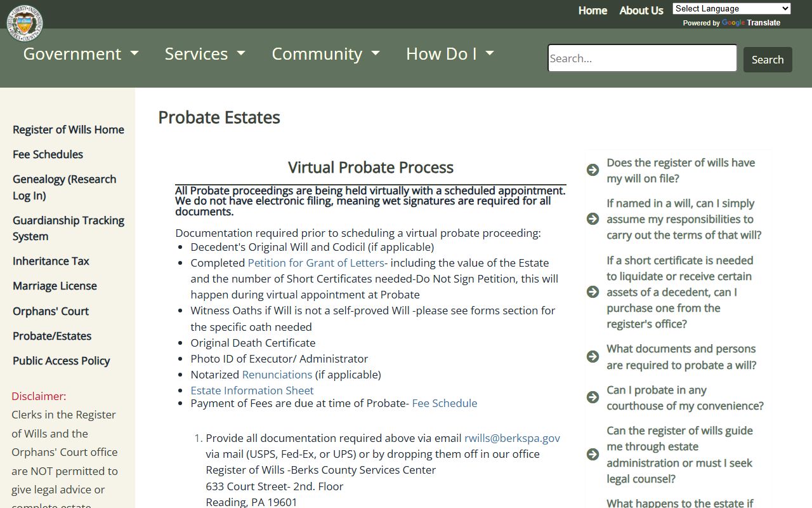Screen dimensions: 812x508
Task: Click the 'Probate Estates' page heading
Action: (x=219, y=117)
